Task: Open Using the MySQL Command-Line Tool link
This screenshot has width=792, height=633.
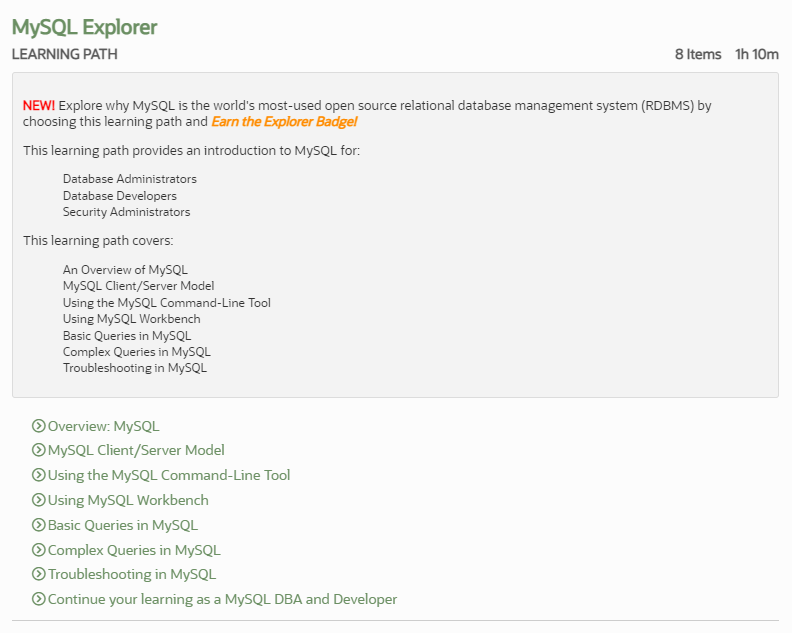Action: coord(169,475)
